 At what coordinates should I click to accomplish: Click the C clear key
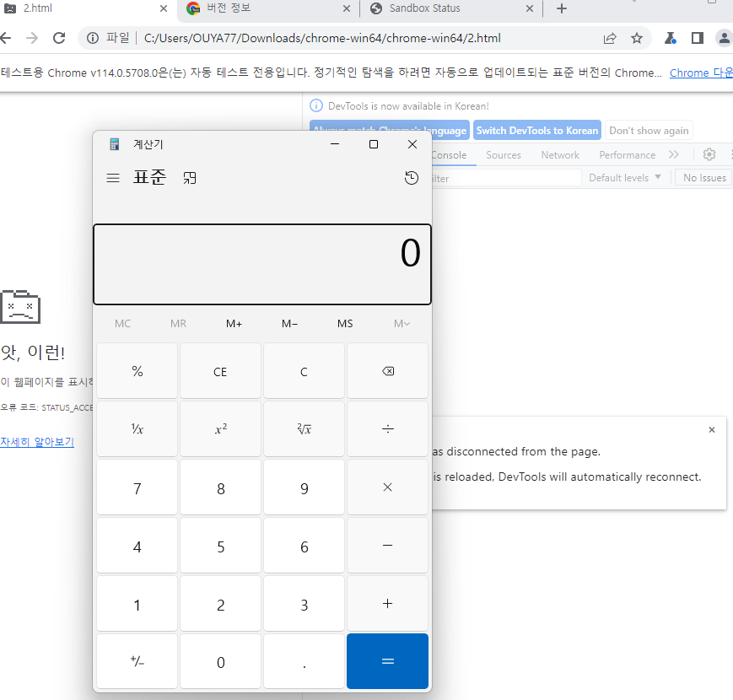(304, 371)
